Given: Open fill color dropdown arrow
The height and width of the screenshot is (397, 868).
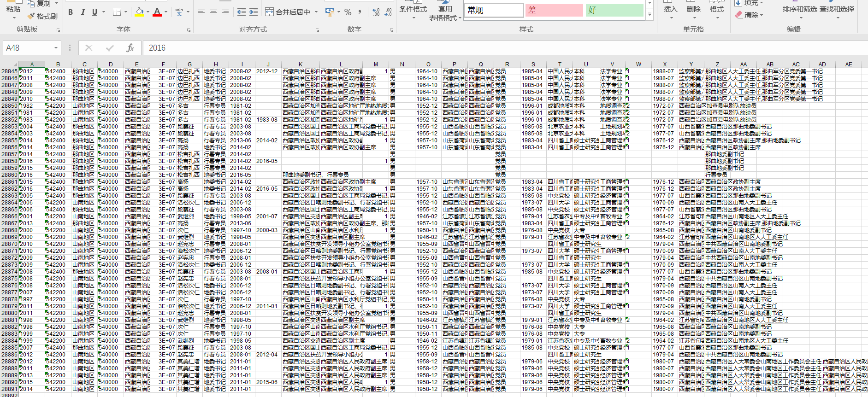Looking at the screenshot, I should click(148, 12).
